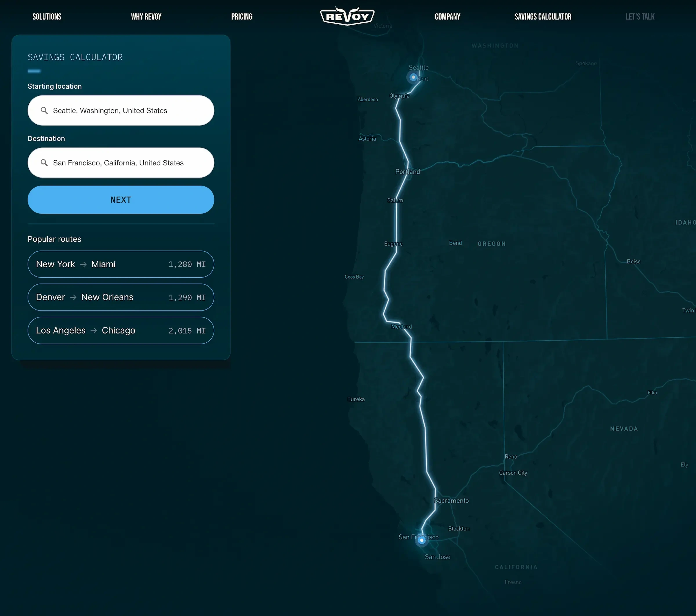
Task: Go to the Pricing page
Action: pos(241,17)
